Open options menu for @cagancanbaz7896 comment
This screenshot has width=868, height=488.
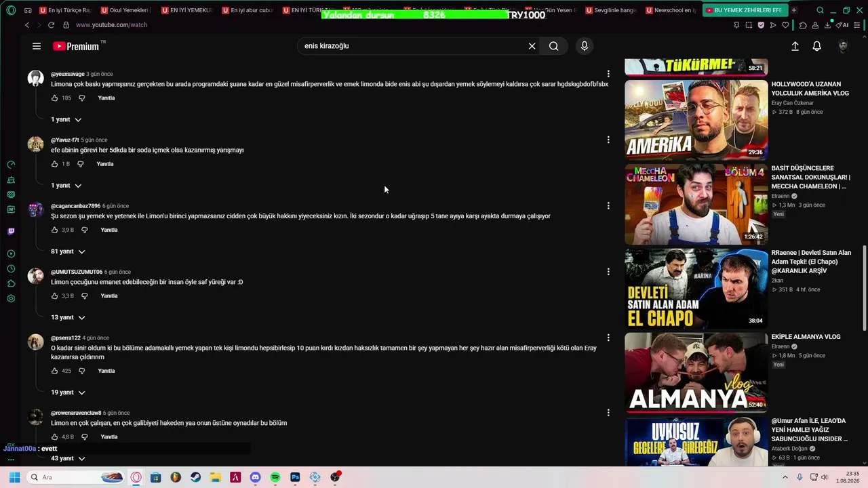608,205
